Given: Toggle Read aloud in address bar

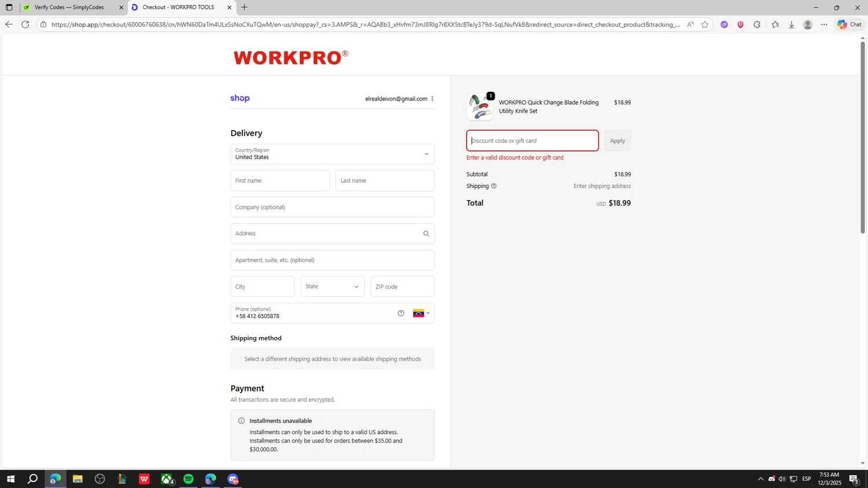Looking at the screenshot, I should (x=690, y=24).
